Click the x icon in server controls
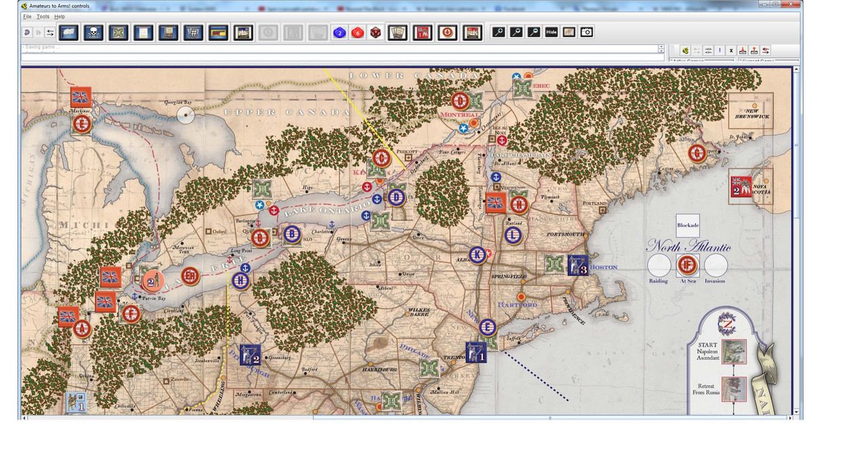868x470 pixels. tap(731, 50)
